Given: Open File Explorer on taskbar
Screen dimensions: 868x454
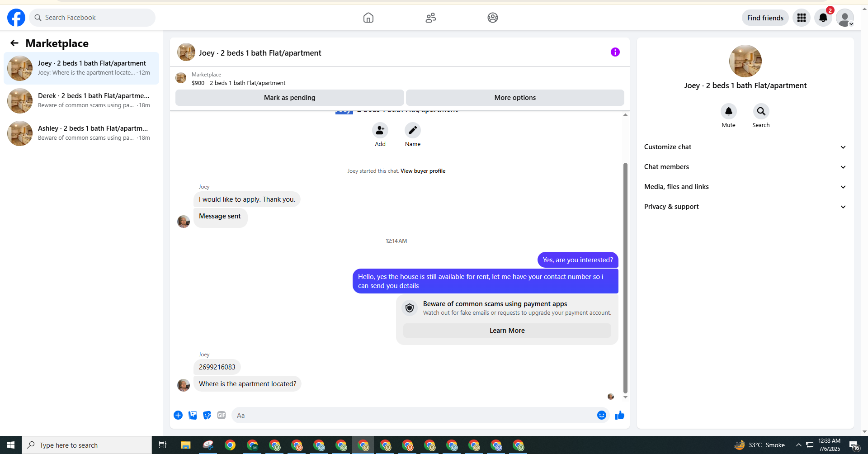Looking at the screenshot, I should point(185,445).
